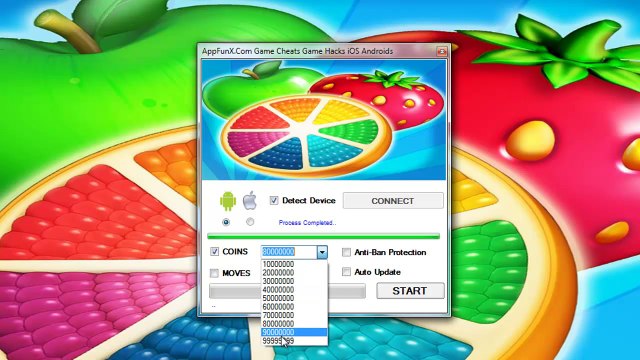Choose 30000000 from the coins list
This screenshot has height=360, width=640.
coord(294,281)
